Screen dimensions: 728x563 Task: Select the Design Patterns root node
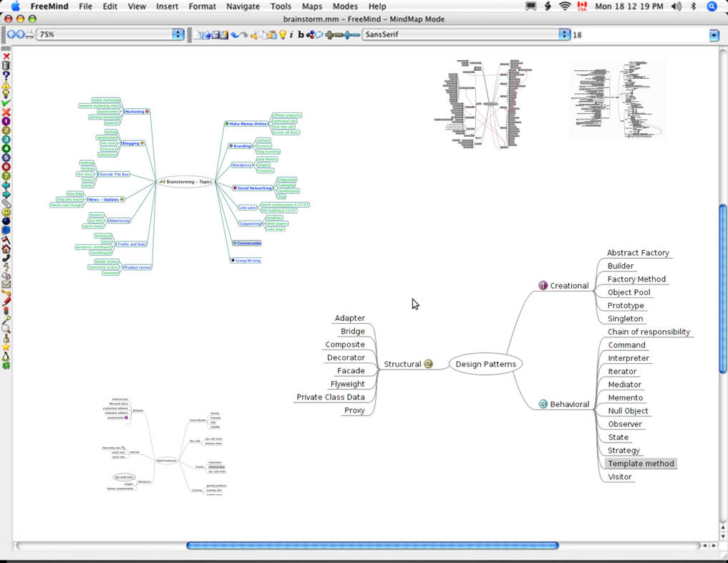485,364
